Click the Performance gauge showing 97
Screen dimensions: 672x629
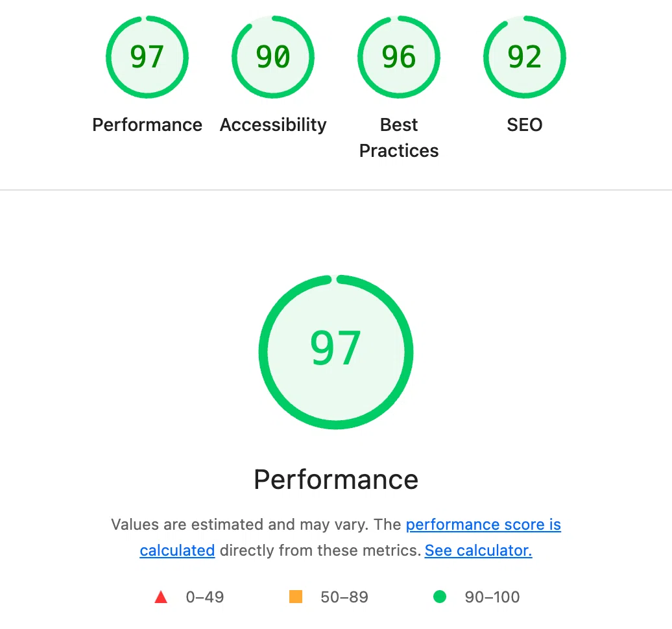click(147, 56)
